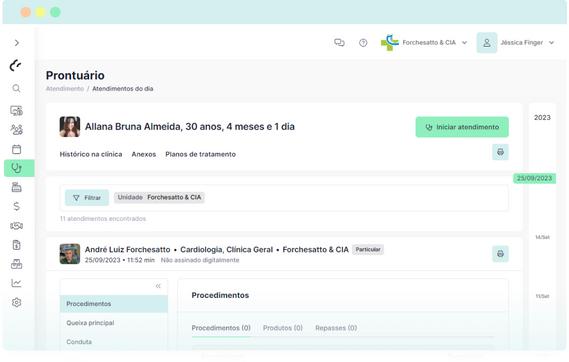This screenshot has width=569, height=362.
Task: Click the 11 atendimentos encontrados text
Action: pos(103,219)
